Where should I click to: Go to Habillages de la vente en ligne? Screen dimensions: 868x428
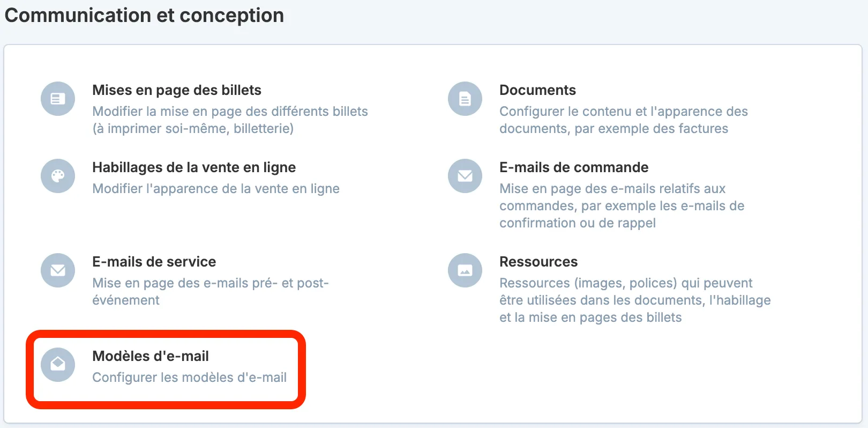click(194, 167)
